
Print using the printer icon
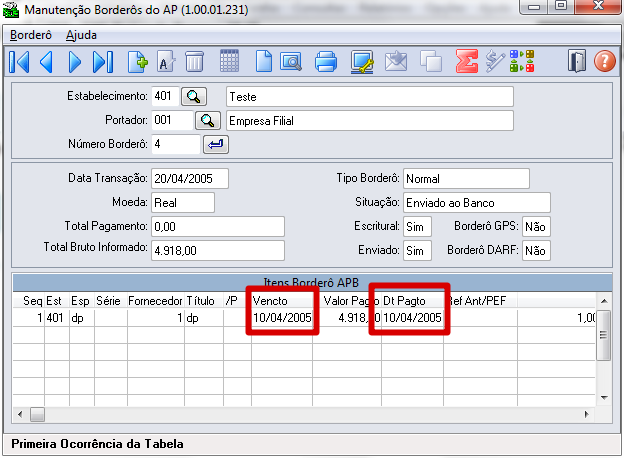326,62
